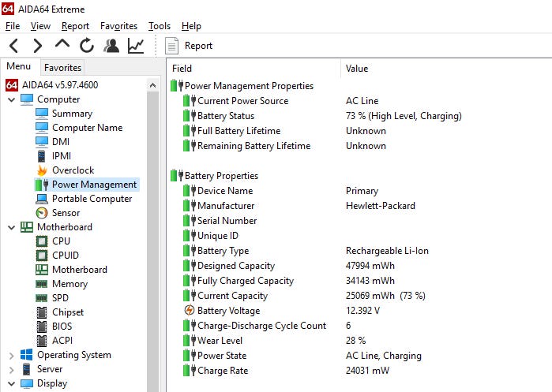The height and width of the screenshot is (392, 552).
Task: Collapse the Motherboard tree node
Action: 11,227
